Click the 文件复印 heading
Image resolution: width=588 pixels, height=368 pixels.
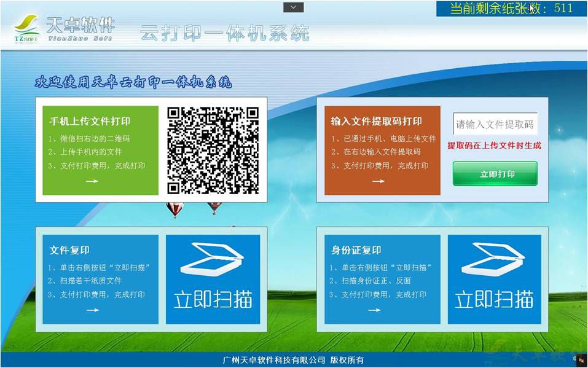click(x=69, y=250)
